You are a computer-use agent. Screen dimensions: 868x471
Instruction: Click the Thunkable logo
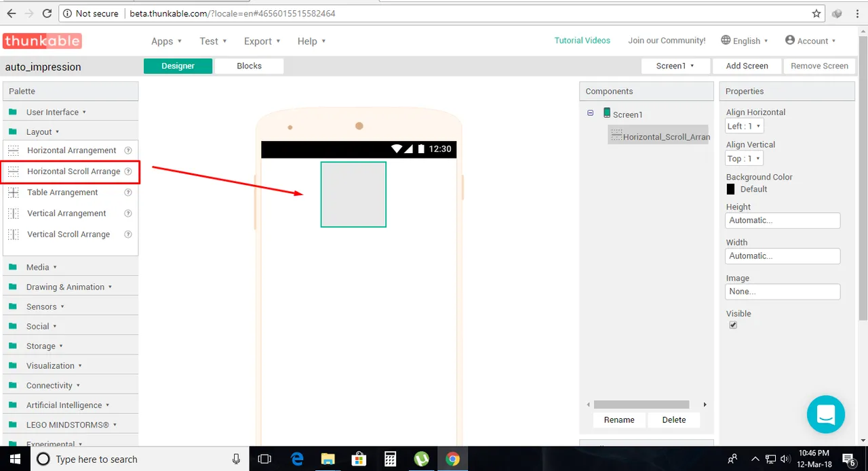pos(42,41)
